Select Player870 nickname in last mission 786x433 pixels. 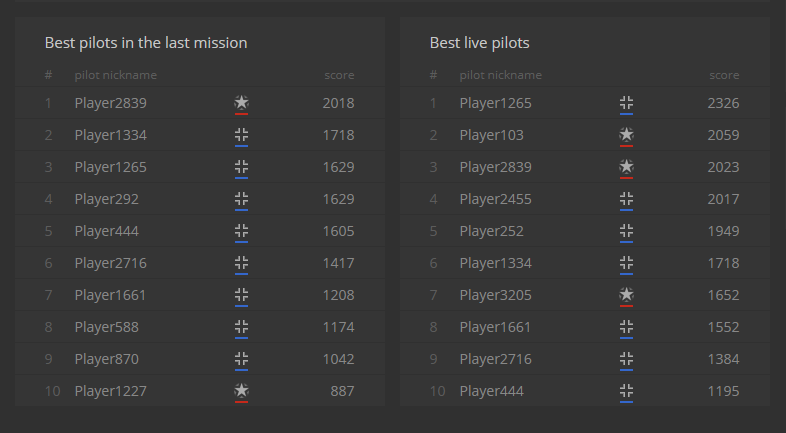(106, 359)
